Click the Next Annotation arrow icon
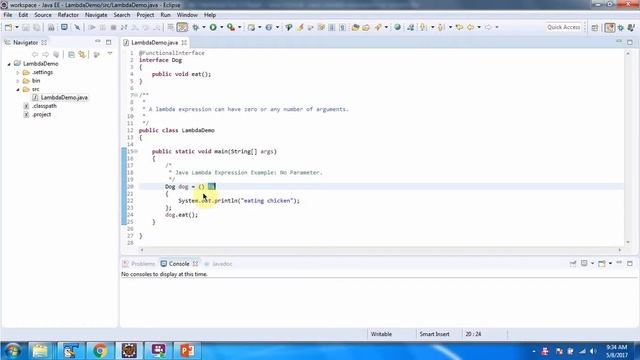 click(x=423, y=27)
